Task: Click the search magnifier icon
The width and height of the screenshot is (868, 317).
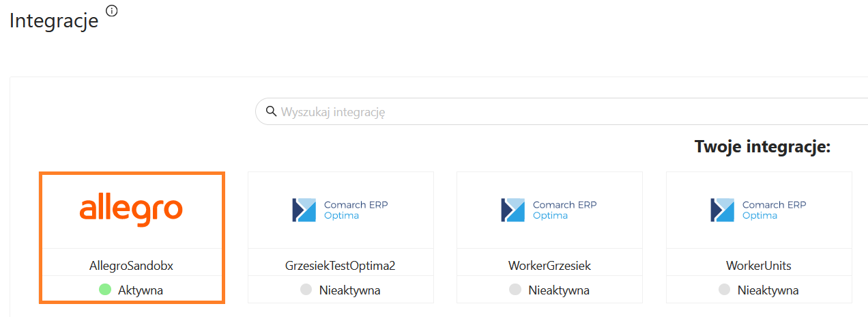Action: click(x=271, y=111)
